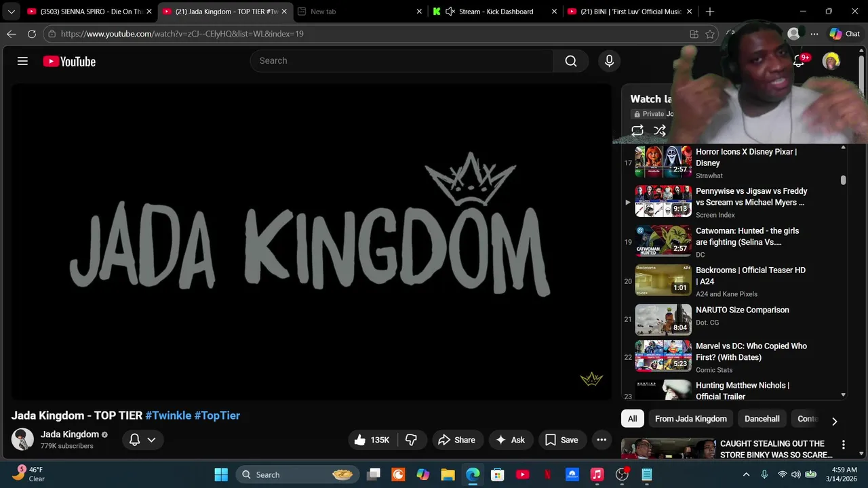Screen dimensions: 868x488
Task: Unmute the Kick Dashboard tab speaker icon
Action: [450, 12]
